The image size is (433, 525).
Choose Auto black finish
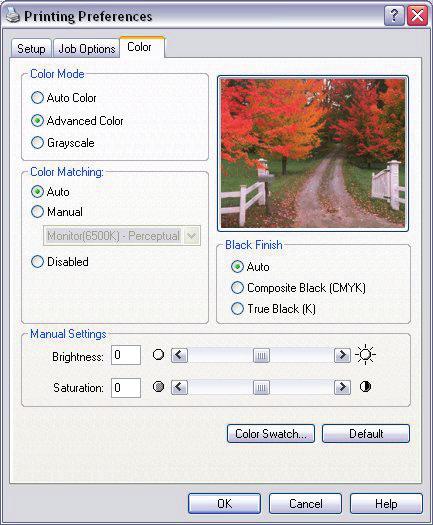[250, 267]
